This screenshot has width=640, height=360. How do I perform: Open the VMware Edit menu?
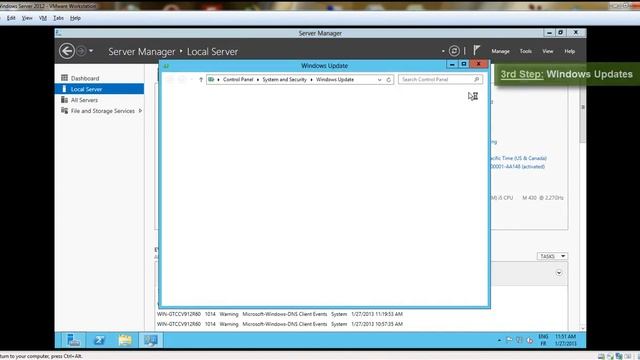click(11, 18)
